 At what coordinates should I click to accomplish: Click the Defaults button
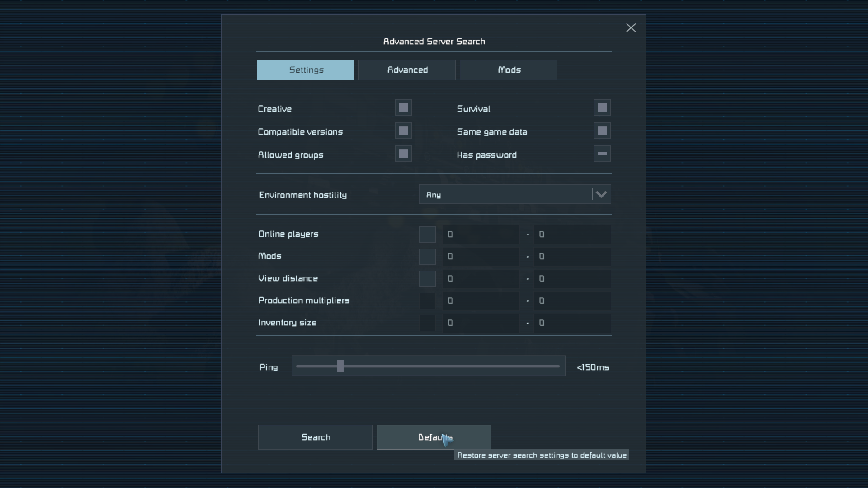[x=434, y=437]
